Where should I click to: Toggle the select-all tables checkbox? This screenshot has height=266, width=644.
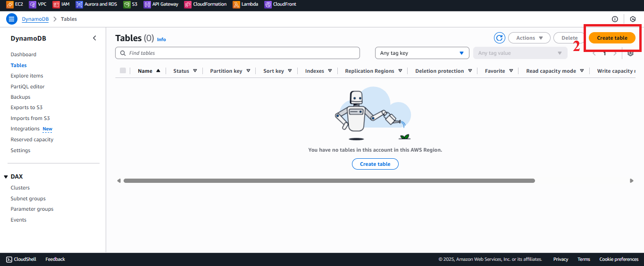click(x=123, y=71)
